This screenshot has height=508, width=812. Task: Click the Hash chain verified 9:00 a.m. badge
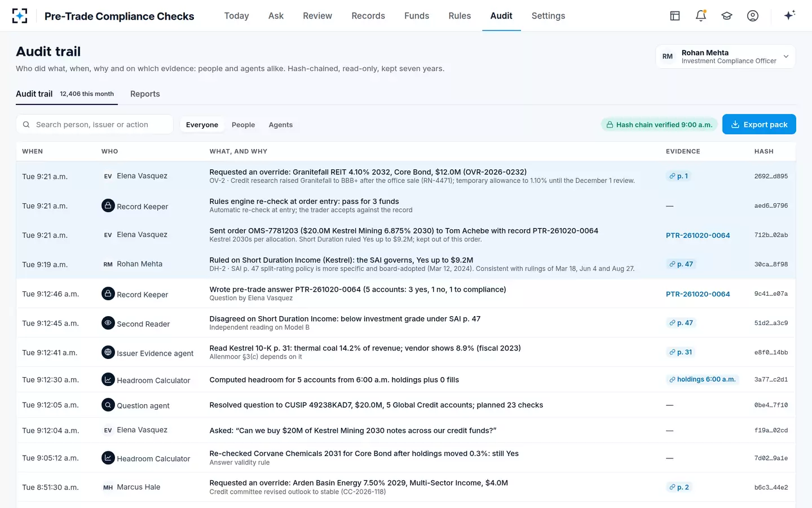click(x=659, y=125)
